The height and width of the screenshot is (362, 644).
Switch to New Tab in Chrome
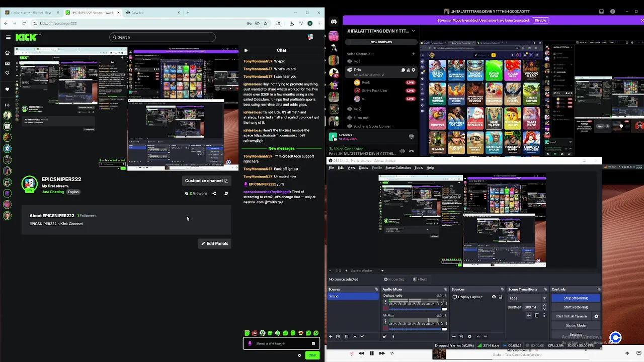151,13
